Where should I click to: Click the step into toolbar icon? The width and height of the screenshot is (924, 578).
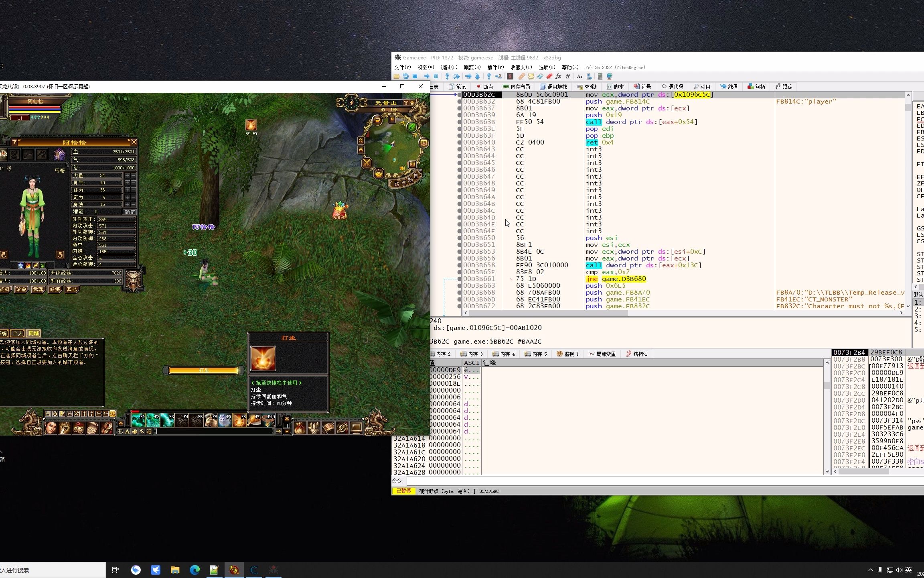[448, 76]
